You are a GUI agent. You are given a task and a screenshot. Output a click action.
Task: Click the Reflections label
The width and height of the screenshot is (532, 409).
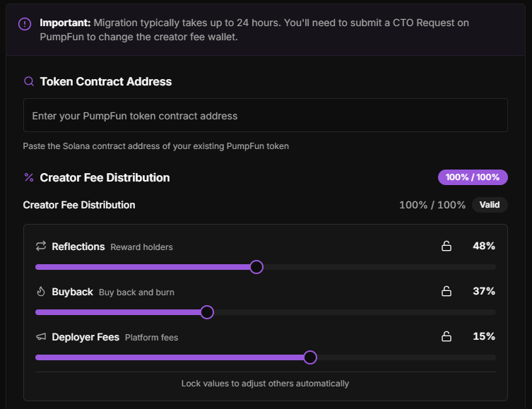(78, 247)
